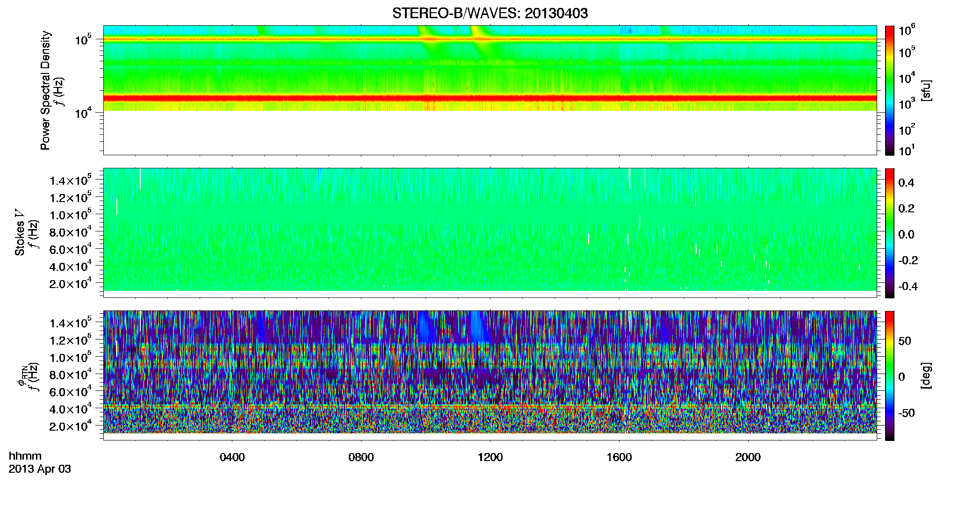Click the red band in the spectral density panel
Viewport: 980px width, 505px height.
490,98
